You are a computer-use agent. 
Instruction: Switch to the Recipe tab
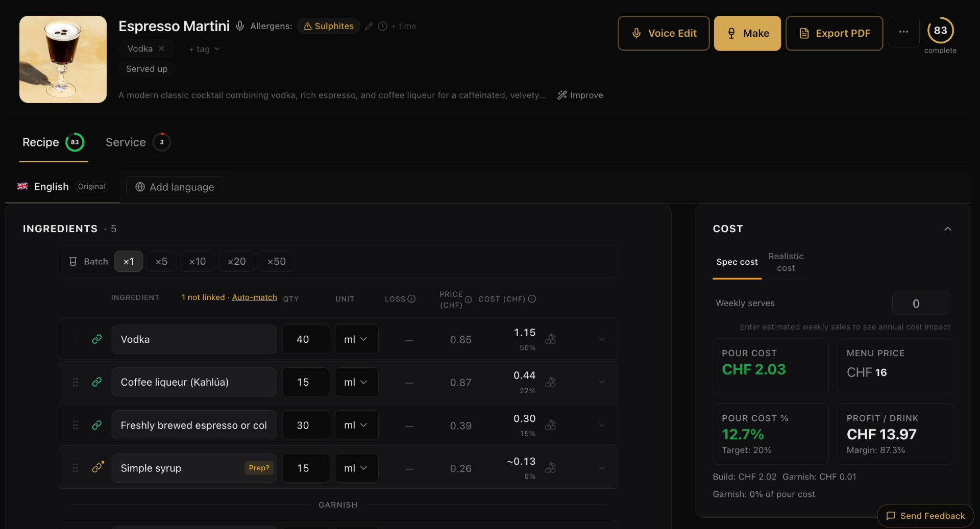point(53,142)
